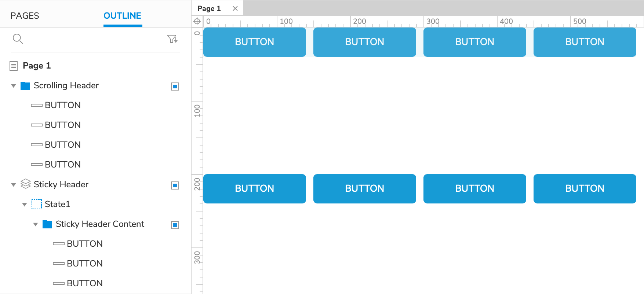This screenshot has width=644, height=294.
Task: Click the last BUTTON in lower canvas row
Action: click(x=585, y=188)
